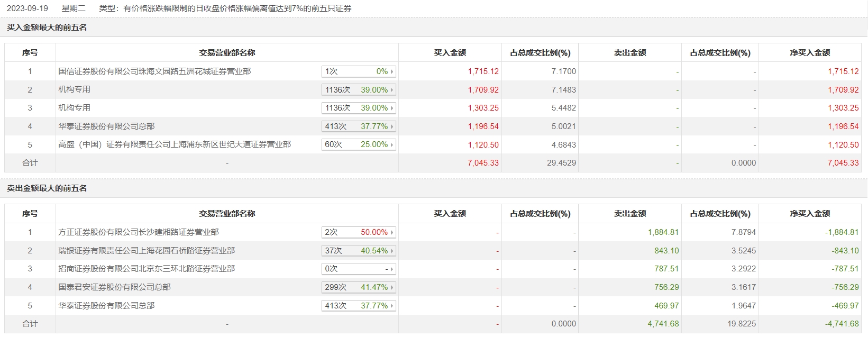Viewport: 868px width, 337px height.
Task: Open 瑞银证券上海花园石桥路证券营业部 link
Action: [x=147, y=251]
